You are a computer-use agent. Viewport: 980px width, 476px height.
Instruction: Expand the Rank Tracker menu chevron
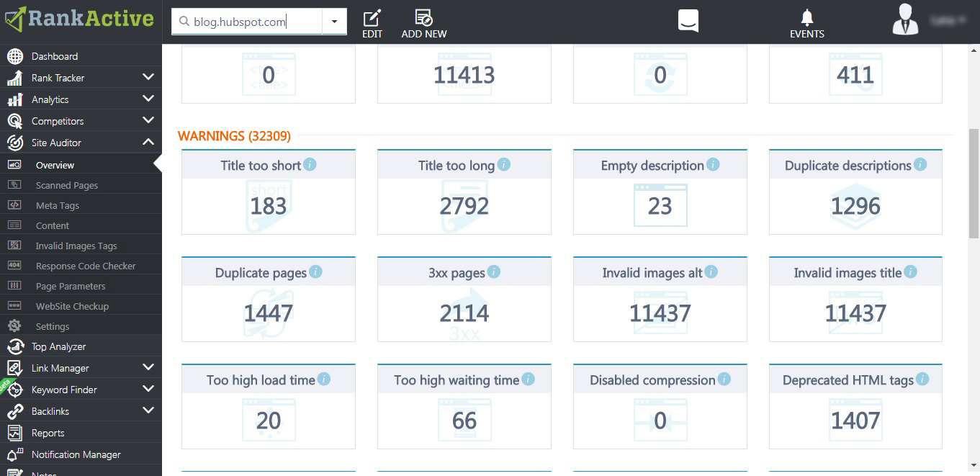(148, 77)
